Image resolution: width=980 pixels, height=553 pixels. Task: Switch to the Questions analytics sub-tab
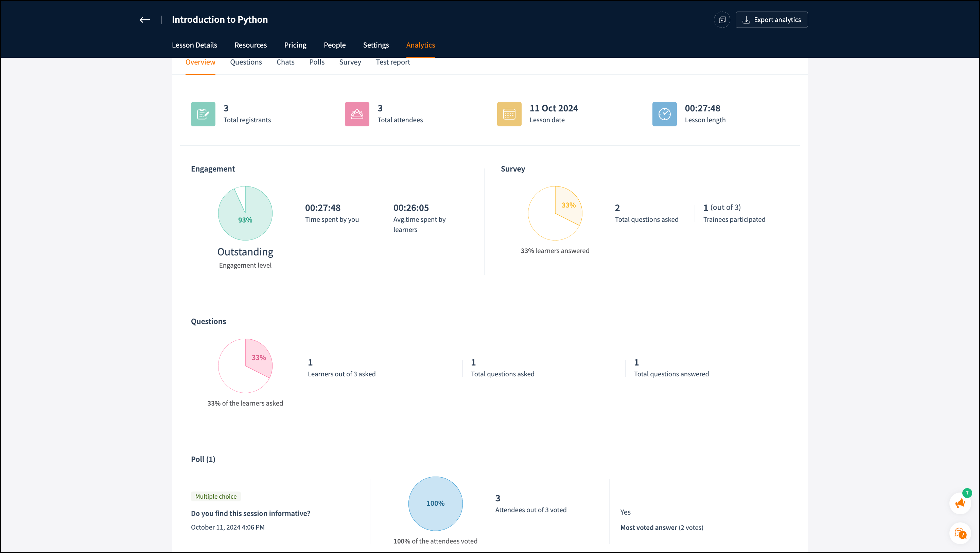click(x=246, y=62)
